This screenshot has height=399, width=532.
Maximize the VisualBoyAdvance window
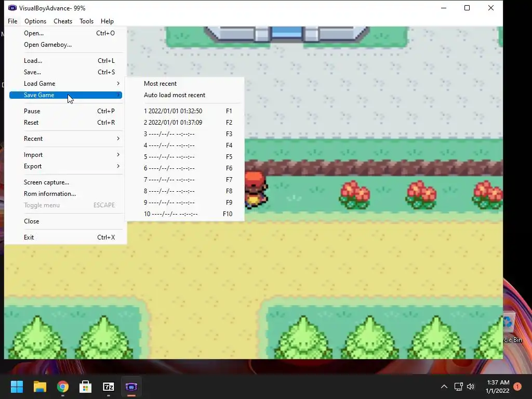click(467, 8)
